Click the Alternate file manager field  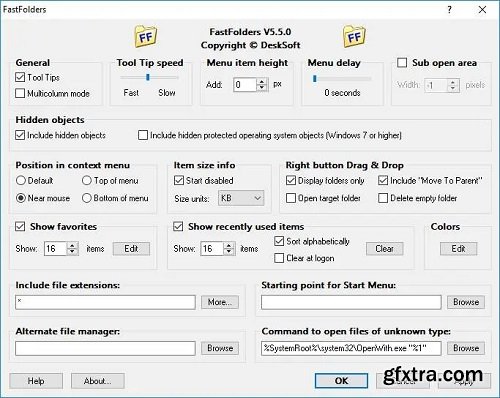[x=105, y=348]
